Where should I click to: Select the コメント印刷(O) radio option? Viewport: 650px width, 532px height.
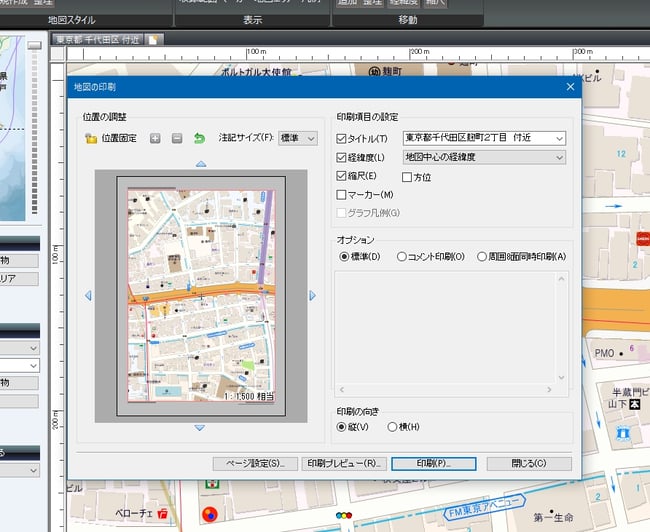pyautogui.click(x=402, y=256)
